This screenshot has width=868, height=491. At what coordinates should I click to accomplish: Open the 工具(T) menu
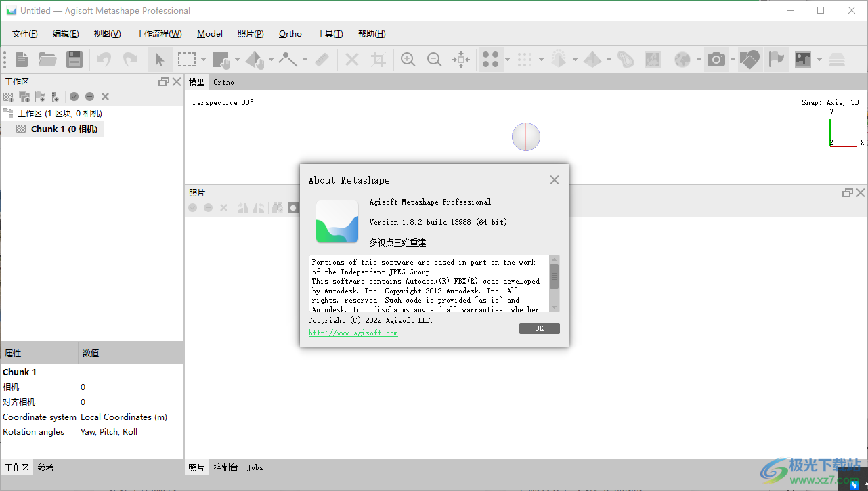click(330, 34)
